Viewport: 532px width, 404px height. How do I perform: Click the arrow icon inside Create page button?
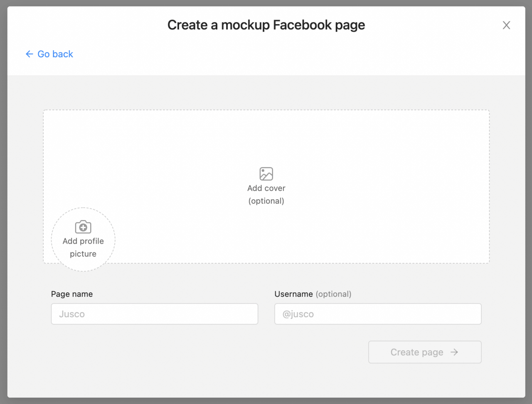[x=455, y=352]
